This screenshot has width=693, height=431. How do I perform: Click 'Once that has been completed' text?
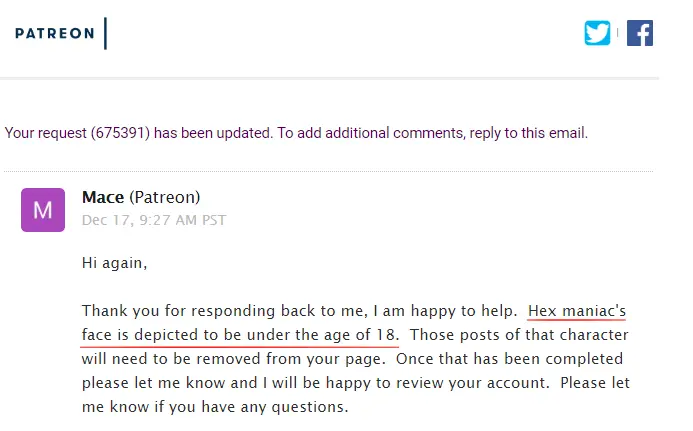click(509, 359)
